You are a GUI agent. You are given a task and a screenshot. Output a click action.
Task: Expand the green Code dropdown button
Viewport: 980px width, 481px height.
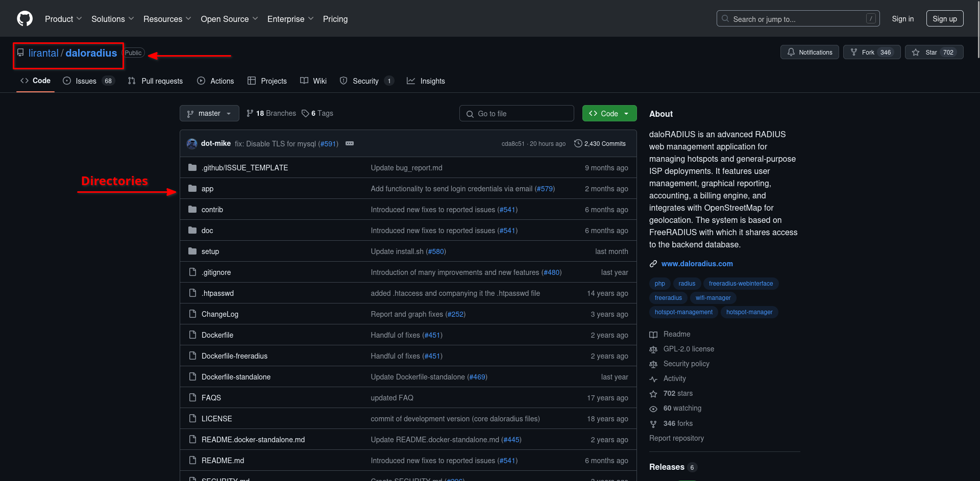pos(609,113)
